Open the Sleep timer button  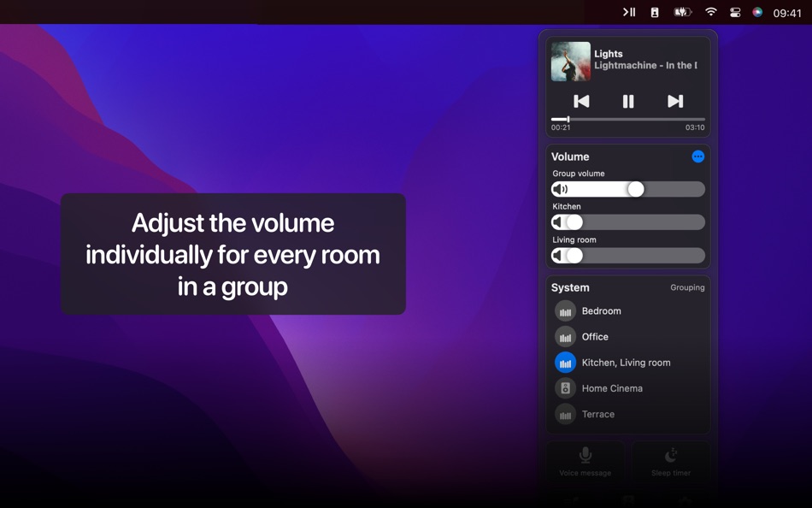click(x=671, y=461)
